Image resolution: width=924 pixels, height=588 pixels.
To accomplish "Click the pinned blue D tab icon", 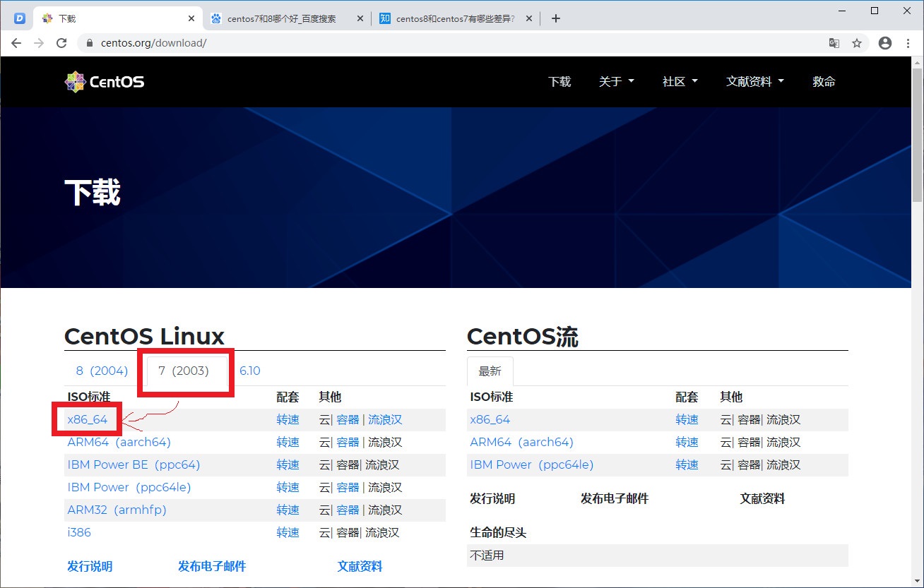I will 20,18.
